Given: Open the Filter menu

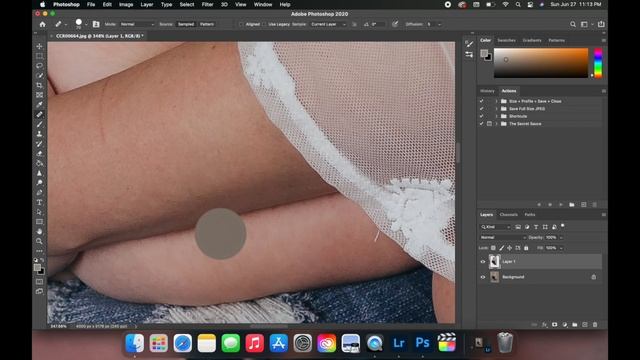Looking at the screenshot, I should pyautogui.click(x=207, y=4).
